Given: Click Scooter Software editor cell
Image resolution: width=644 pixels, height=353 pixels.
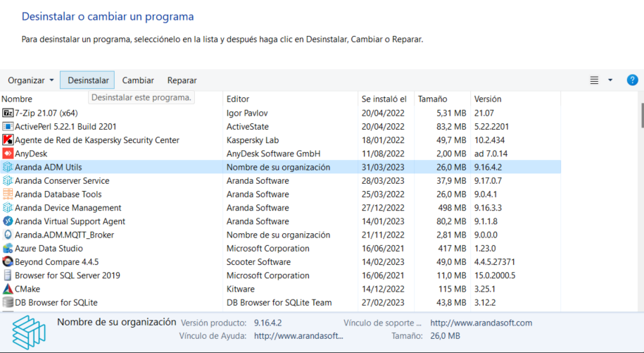Looking at the screenshot, I should point(258,262).
